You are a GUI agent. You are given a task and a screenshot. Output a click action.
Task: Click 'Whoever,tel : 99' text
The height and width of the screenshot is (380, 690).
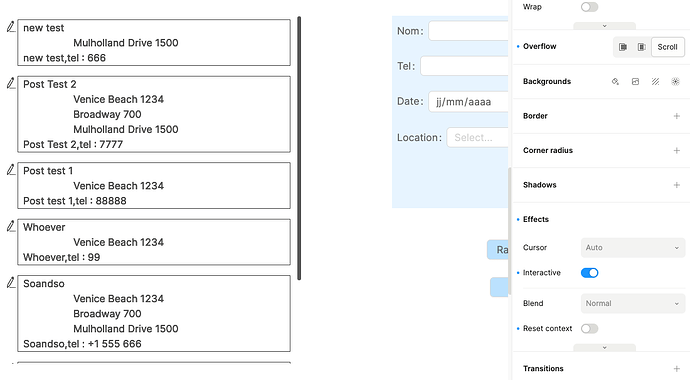62,257
